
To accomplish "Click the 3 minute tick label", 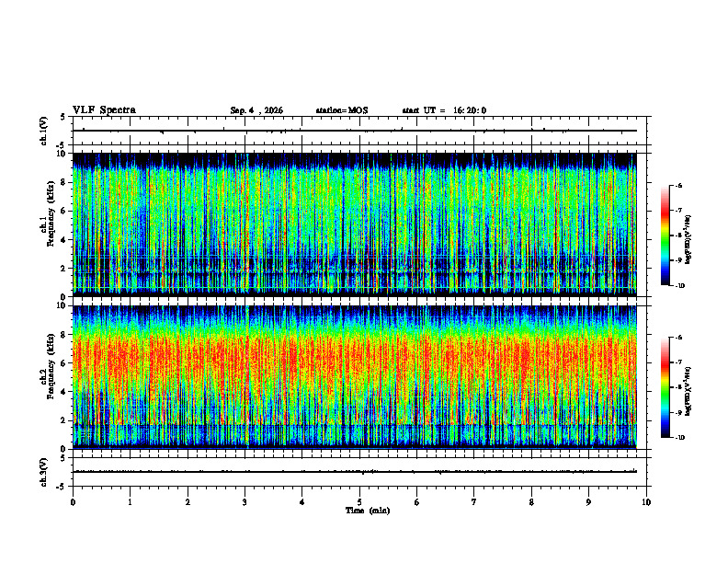I will [245, 502].
